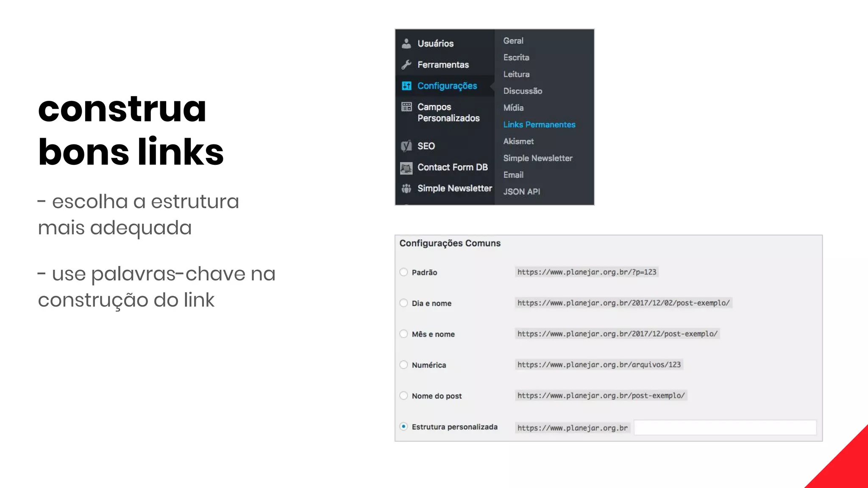Select the Numérica radio button
Viewport: 868px width, 488px height.
(403, 365)
